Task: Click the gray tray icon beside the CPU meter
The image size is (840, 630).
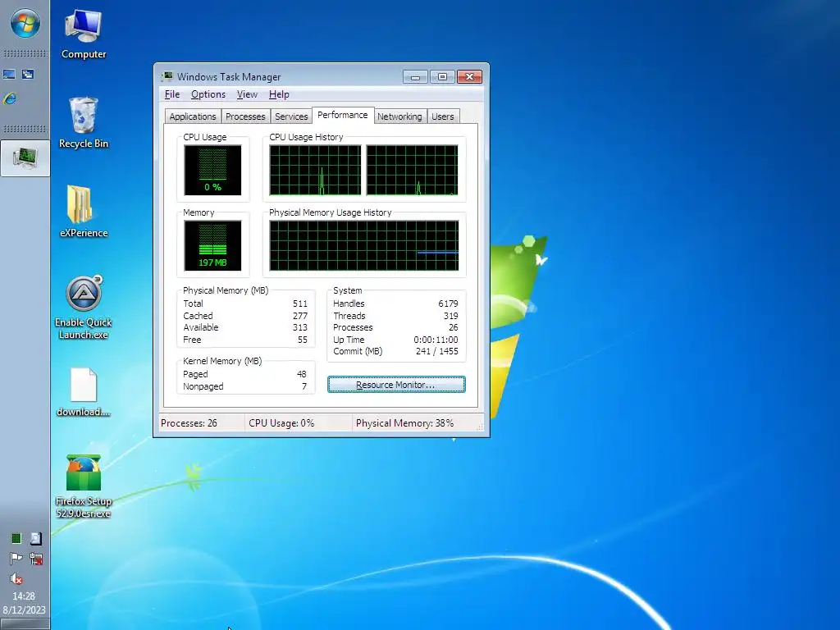Action: click(36, 538)
